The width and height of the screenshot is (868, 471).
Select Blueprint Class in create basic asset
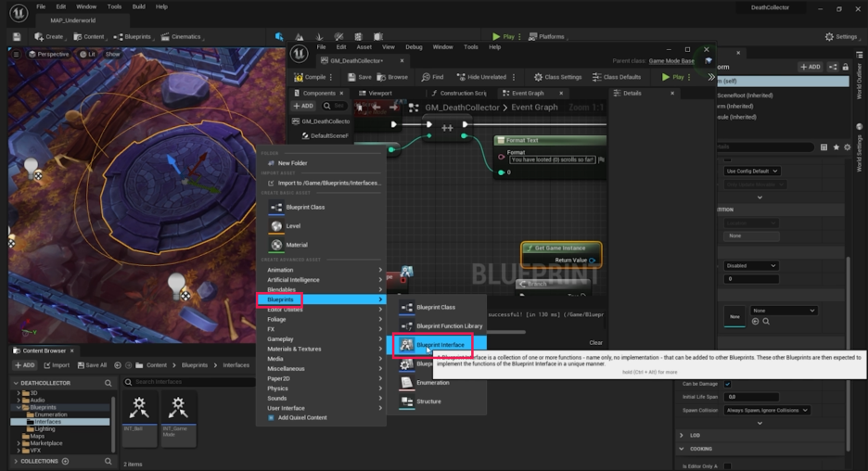(321, 207)
